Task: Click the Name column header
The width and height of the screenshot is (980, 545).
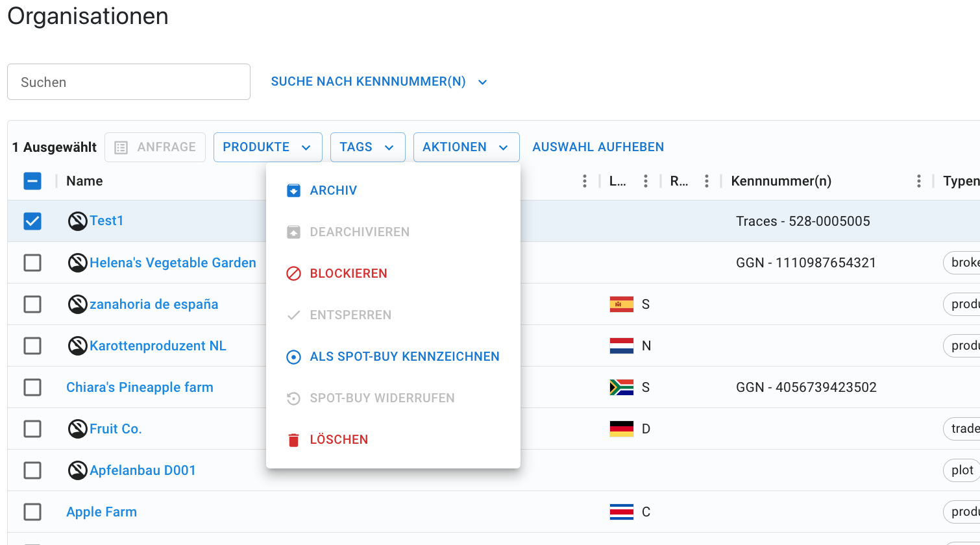Action: click(x=84, y=181)
